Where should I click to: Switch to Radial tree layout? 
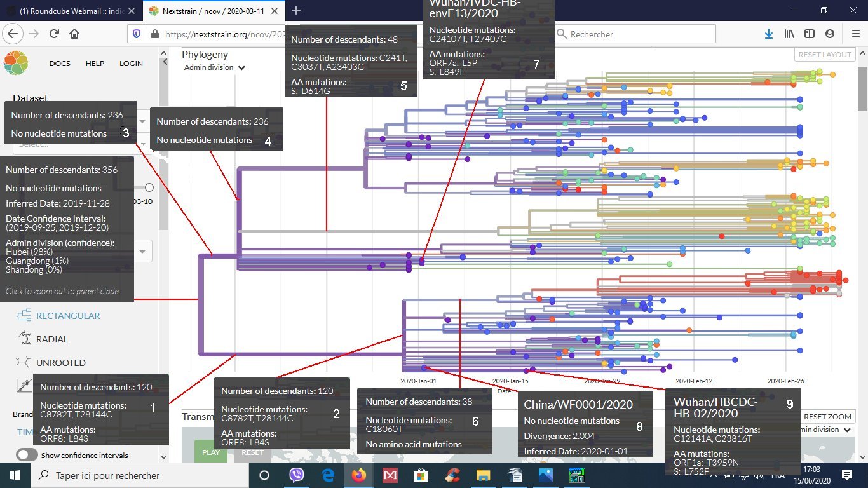coord(24,339)
